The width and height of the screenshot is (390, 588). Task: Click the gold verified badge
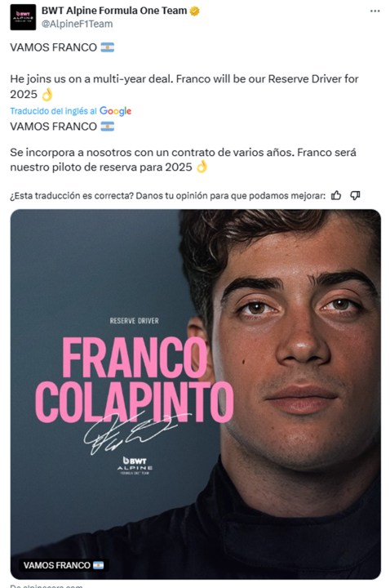point(194,11)
